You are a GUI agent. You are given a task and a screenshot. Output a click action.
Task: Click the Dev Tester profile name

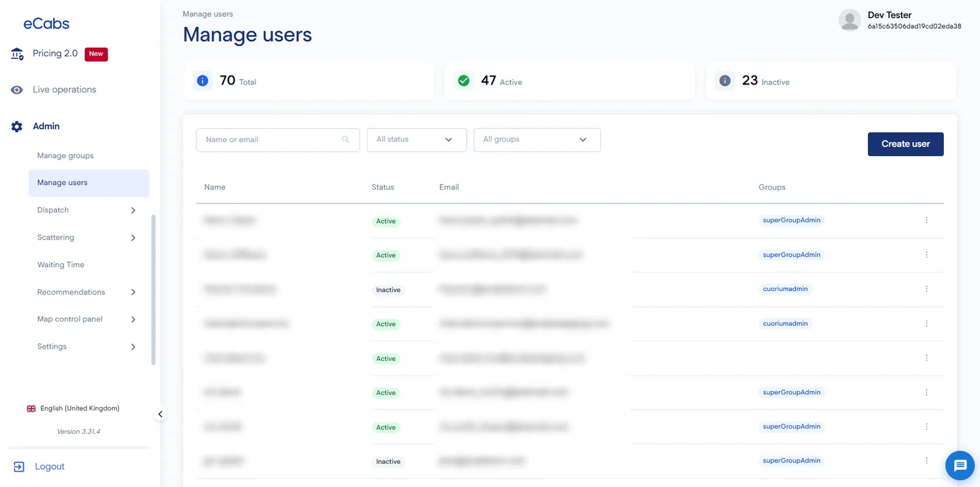[889, 15]
